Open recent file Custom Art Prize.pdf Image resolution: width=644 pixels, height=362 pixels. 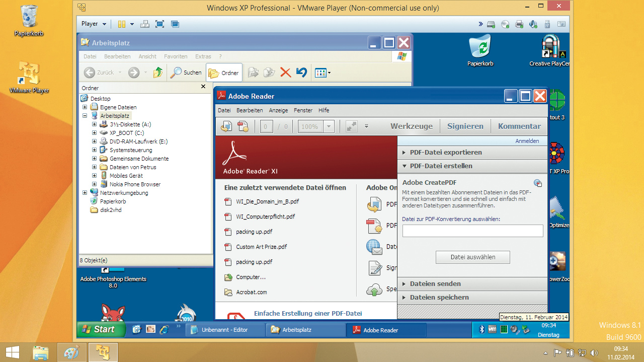pos(261,247)
